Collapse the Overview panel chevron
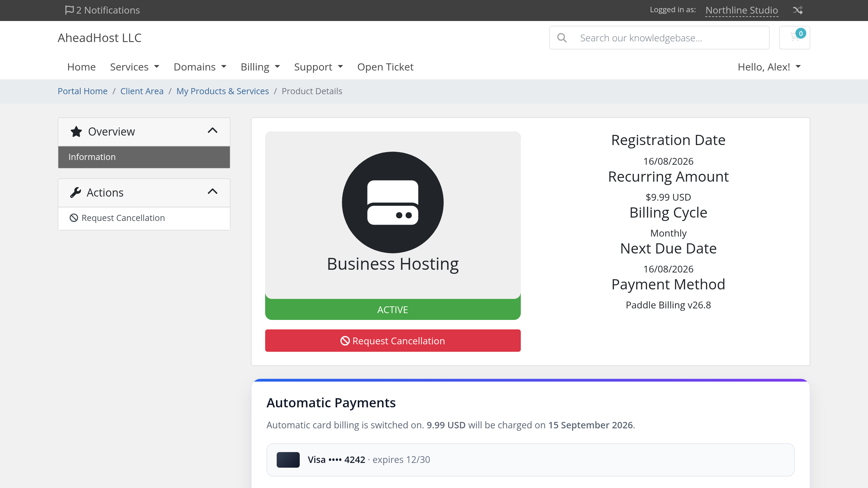Viewport: 868px width, 488px height. pos(213,131)
